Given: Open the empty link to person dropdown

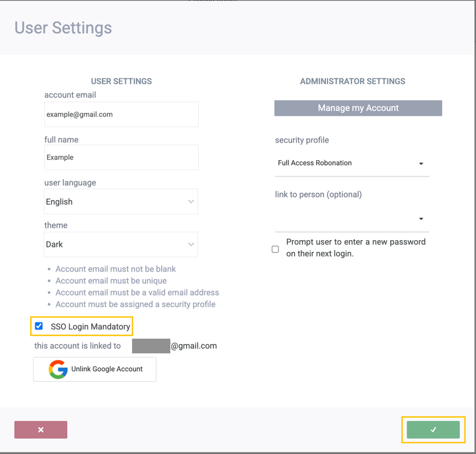Looking at the screenshot, I should coord(344,219).
